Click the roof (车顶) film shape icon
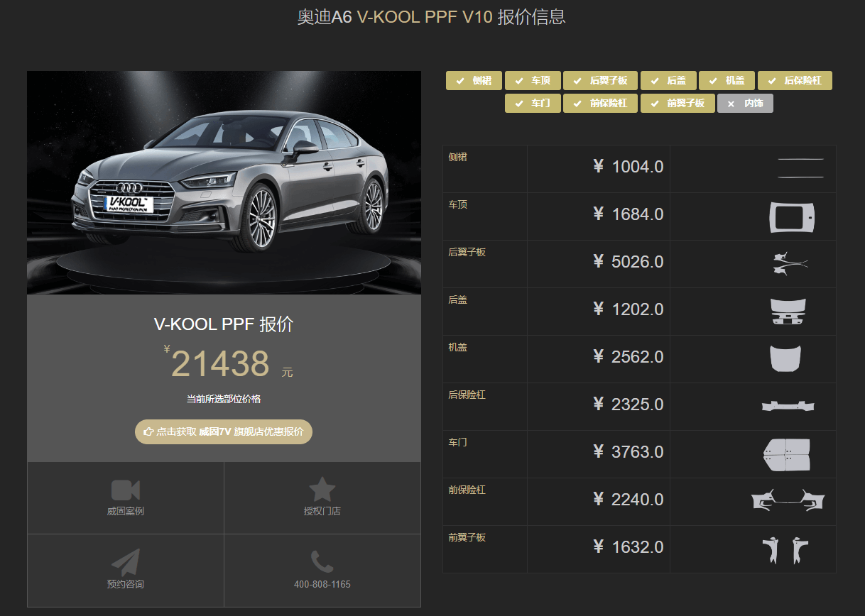Image resolution: width=865 pixels, height=616 pixels. coord(791,217)
